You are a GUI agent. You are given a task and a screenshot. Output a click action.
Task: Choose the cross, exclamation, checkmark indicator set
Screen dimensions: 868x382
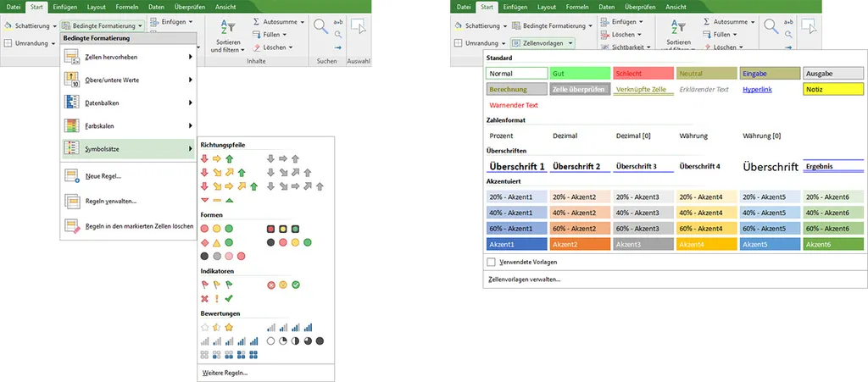tap(216, 298)
